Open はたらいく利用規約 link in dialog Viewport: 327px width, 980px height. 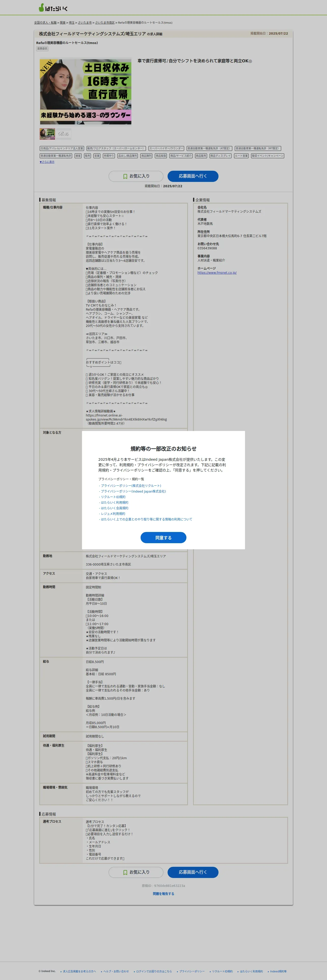(115, 502)
